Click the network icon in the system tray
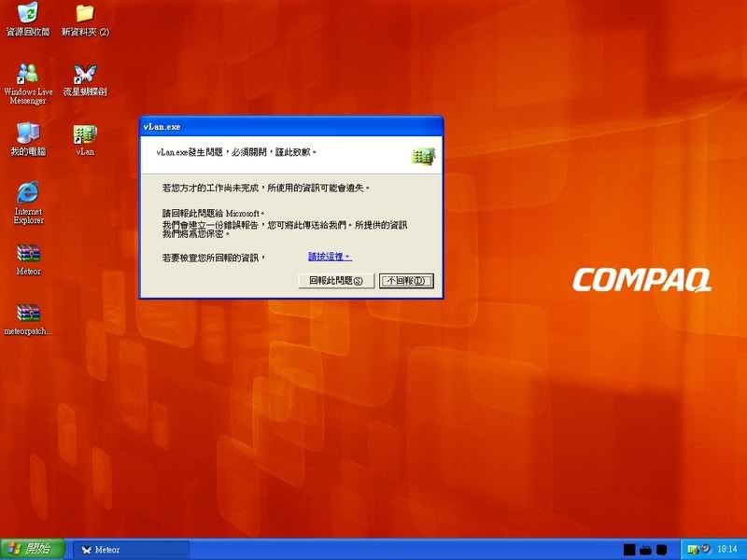Viewport: 747px width, 560px height. click(x=694, y=549)
